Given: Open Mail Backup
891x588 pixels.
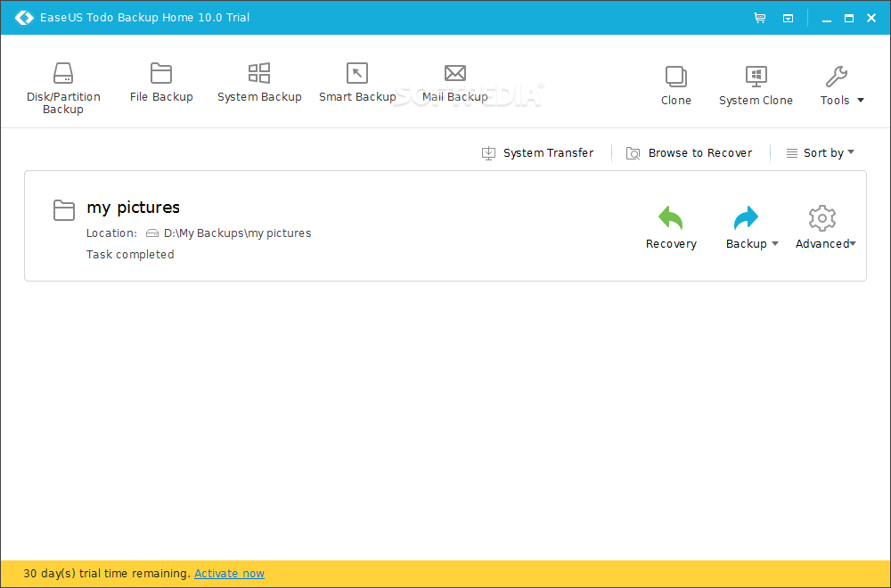Looking at the screenshot, I should (x=454, y=82).
